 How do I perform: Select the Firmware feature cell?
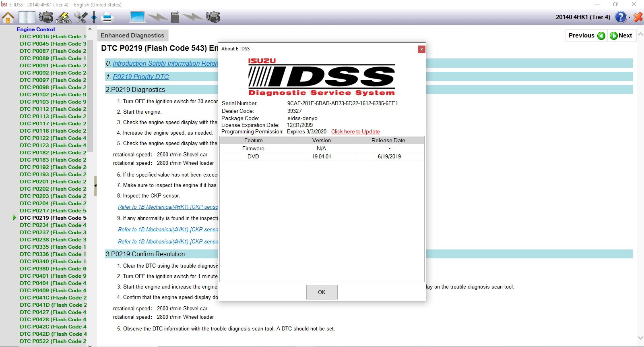(254, 148)
